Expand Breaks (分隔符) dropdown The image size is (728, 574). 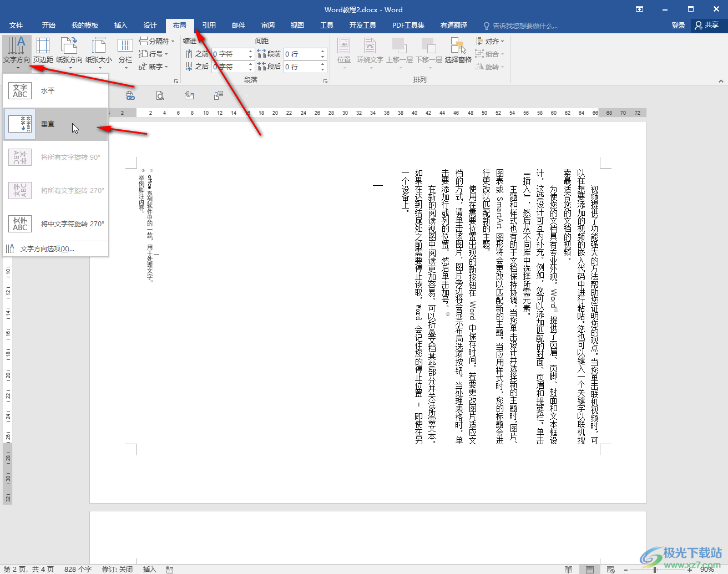coord(156,41)
